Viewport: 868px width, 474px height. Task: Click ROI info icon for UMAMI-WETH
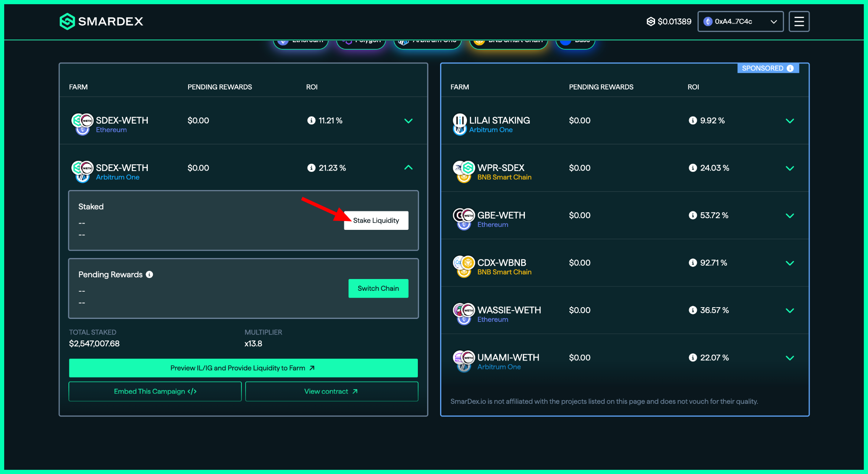[692, 358]
